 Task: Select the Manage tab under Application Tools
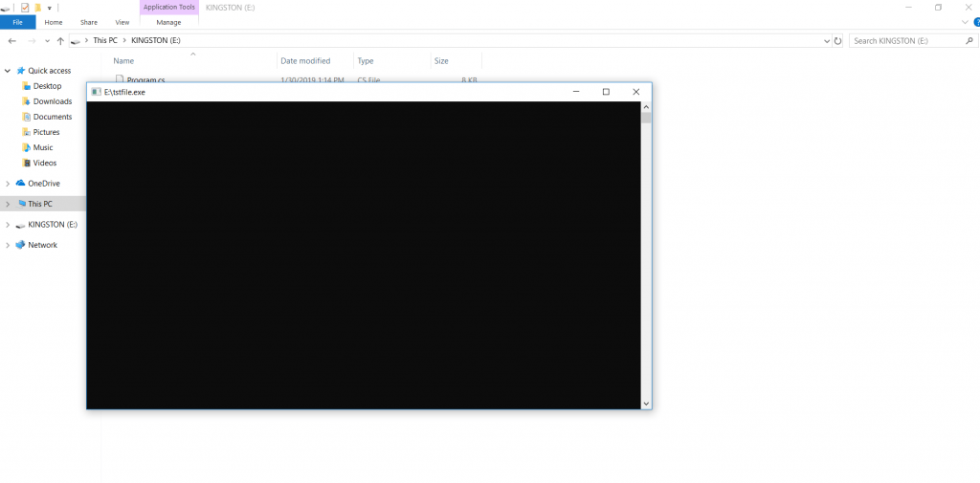click(x=168, y=23)
